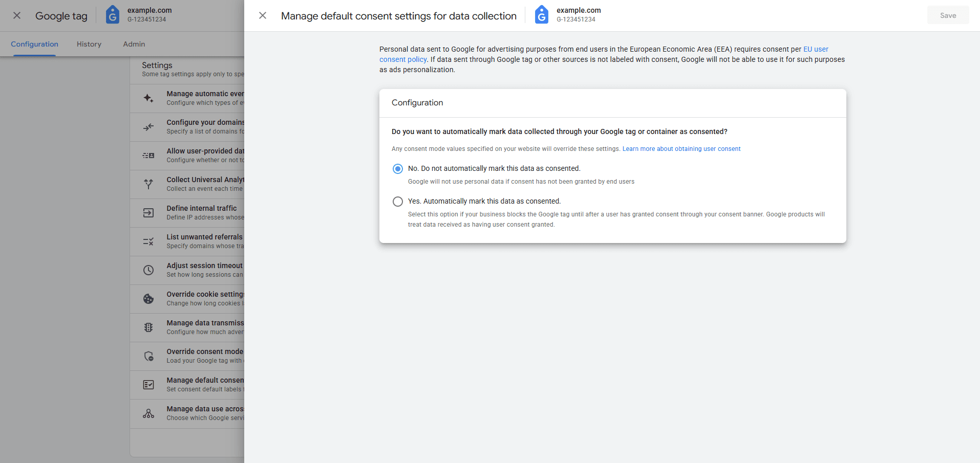Close the consent settings dialog
The height and width of the screenshot is (463, 980).
pyautogui.click(x=263, y=15)
